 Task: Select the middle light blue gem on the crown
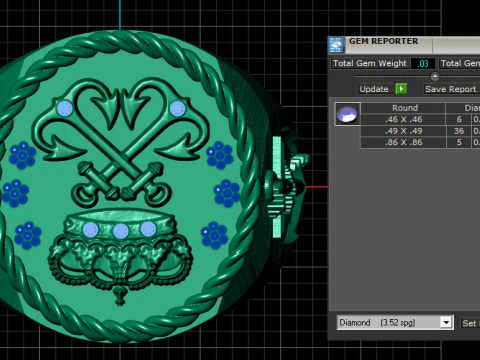click(x=121, y=231)
